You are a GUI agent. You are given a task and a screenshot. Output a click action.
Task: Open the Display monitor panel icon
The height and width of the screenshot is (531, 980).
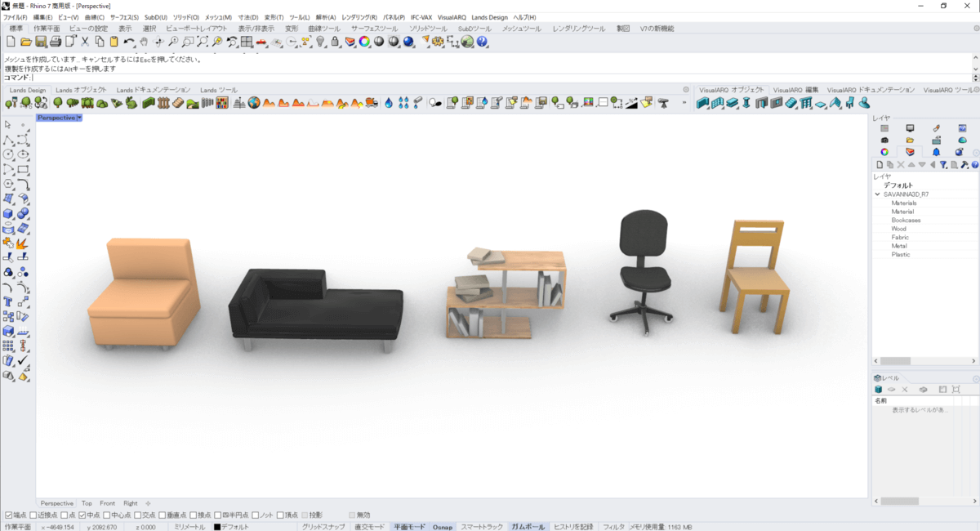[910, 127]
